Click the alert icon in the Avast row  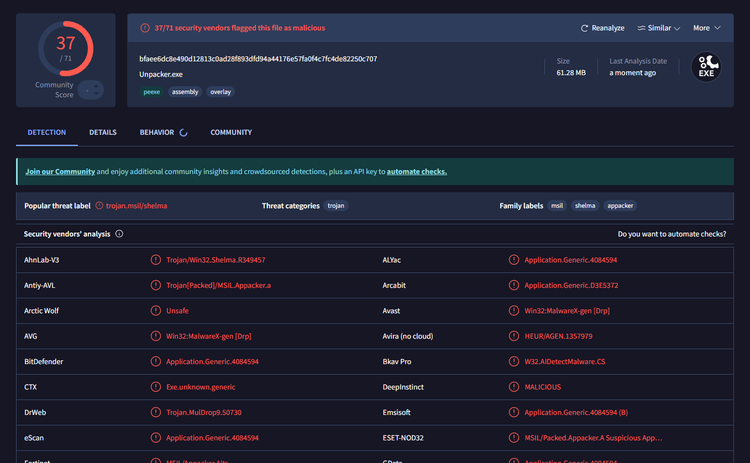514,310
